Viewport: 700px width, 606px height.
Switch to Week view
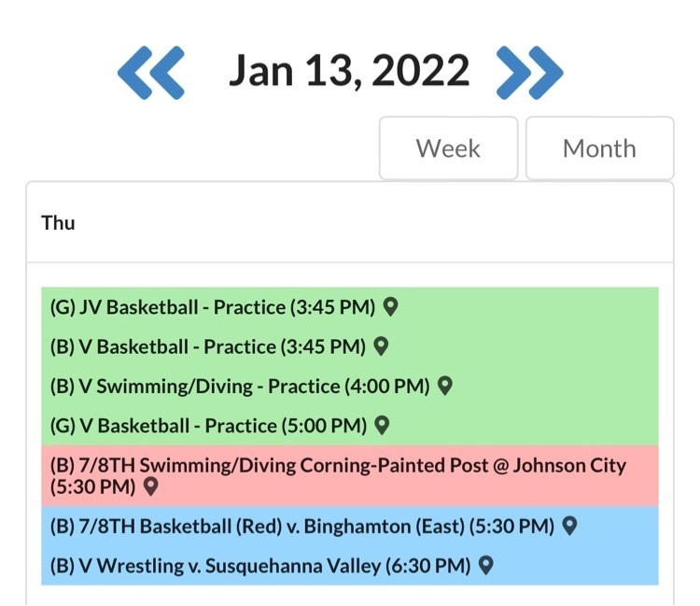tap(448, 148)
